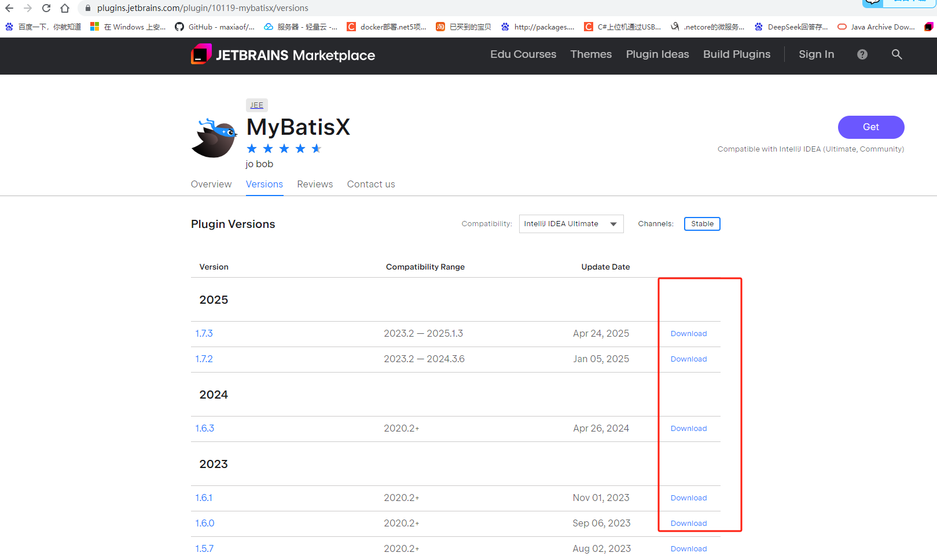The width and height of the screenshot is (937, 560).
Task: Open the jo bob vendor link
Action: (259, 164)
